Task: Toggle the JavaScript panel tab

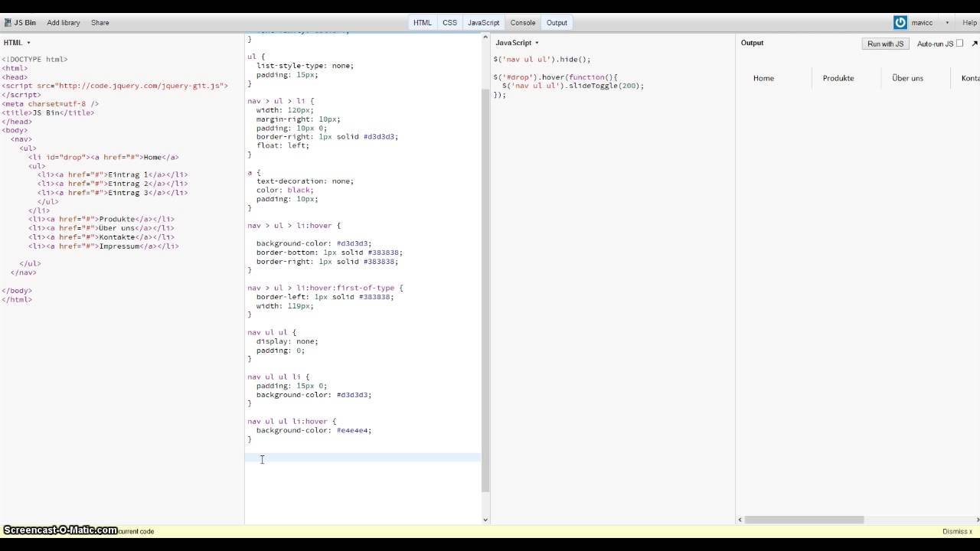Action: click(x=484, y=23)
